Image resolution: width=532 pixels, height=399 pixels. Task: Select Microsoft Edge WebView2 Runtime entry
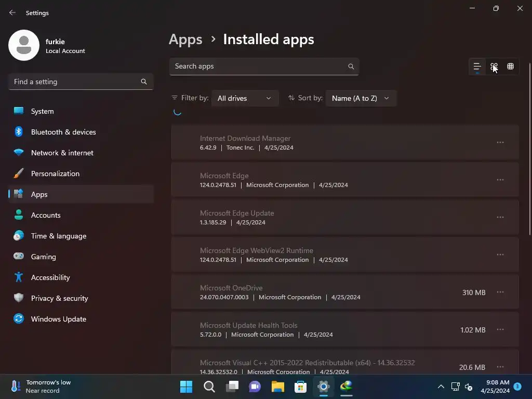coord(345,255)
